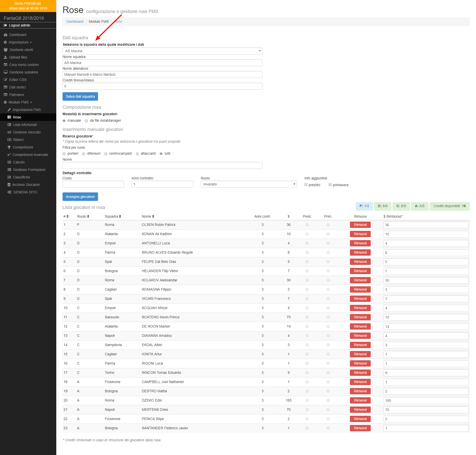The height and width of the screenshot is (455, 476).
Task: Click the Competizioni Avanzate superscript icon
Action: click(x=9, y=155)
